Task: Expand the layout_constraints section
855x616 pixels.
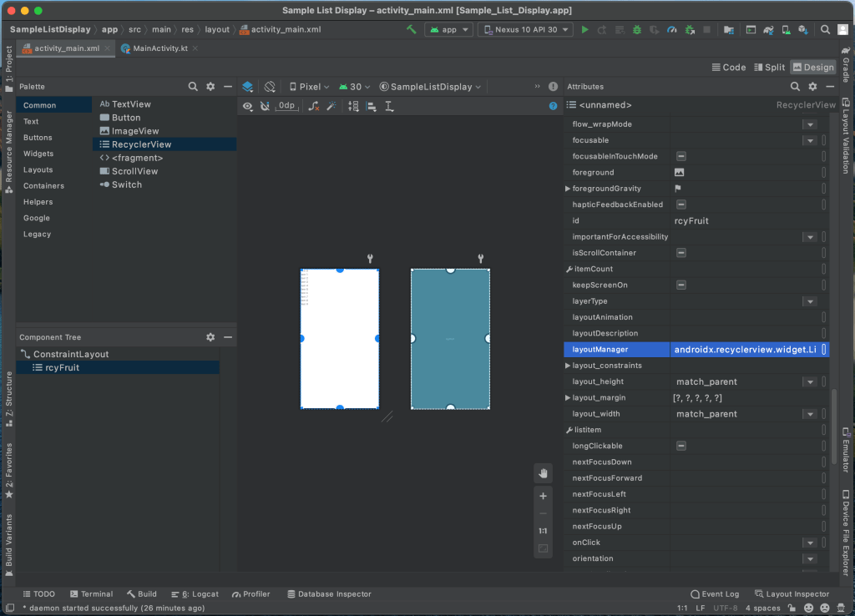Action: [x=569, y=366]
